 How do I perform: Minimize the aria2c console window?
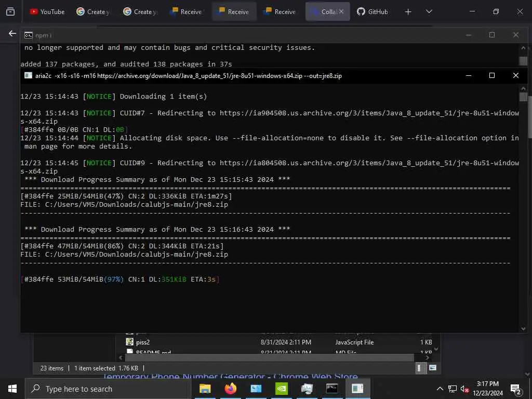[x=469, y=75]
